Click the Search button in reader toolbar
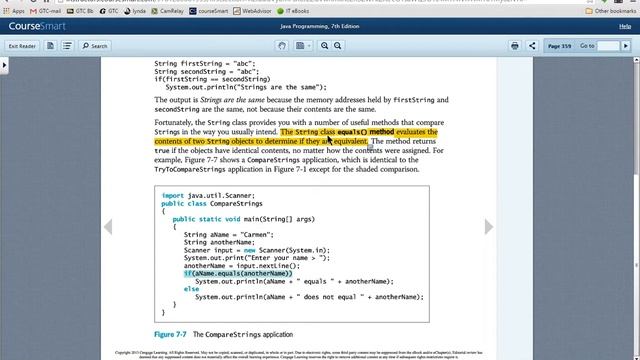The height and width of the screenshot is (360, 640). pyautogui.click(x=95, y=46)
